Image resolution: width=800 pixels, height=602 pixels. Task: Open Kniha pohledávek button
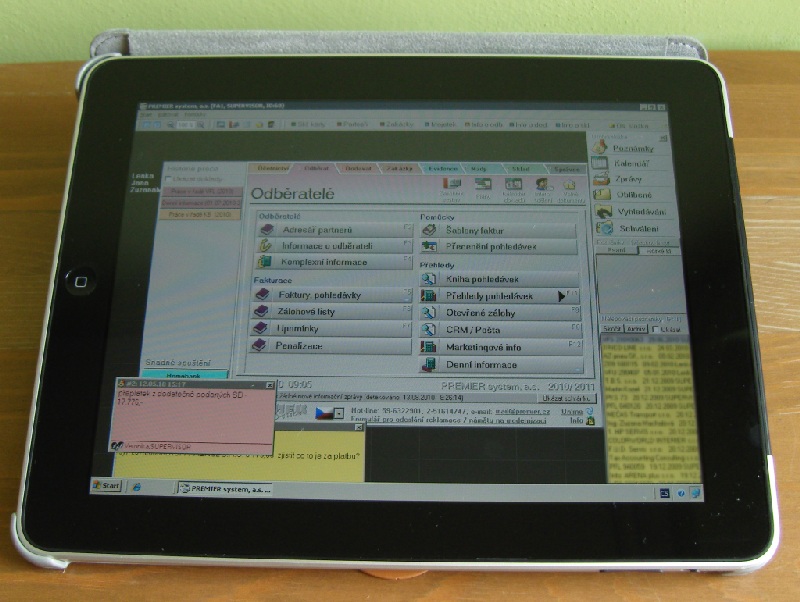[x=499, y=279]
